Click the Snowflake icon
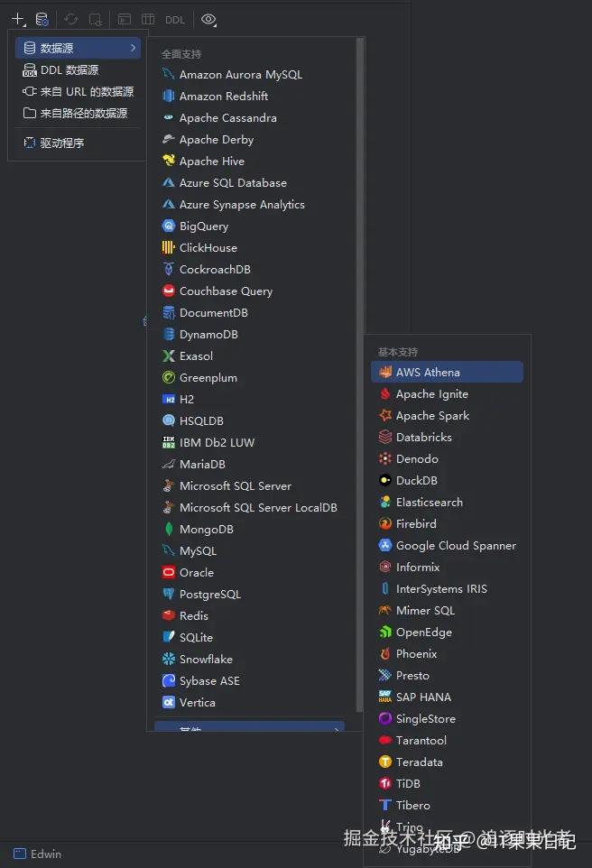The width and height of the screenshot is (592, 868). [169, 659]
